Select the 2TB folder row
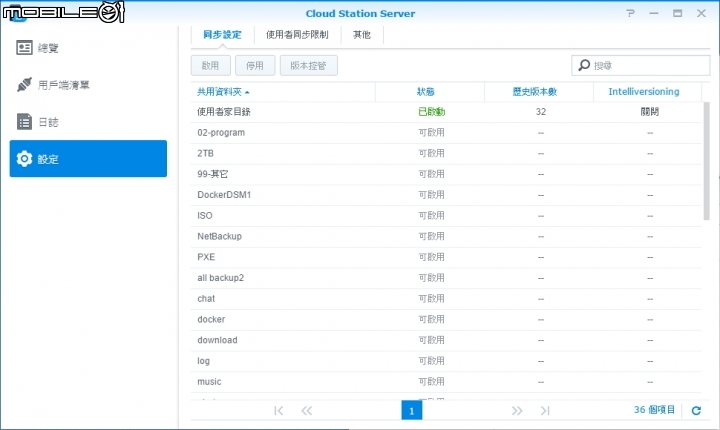 coord(446,153)
